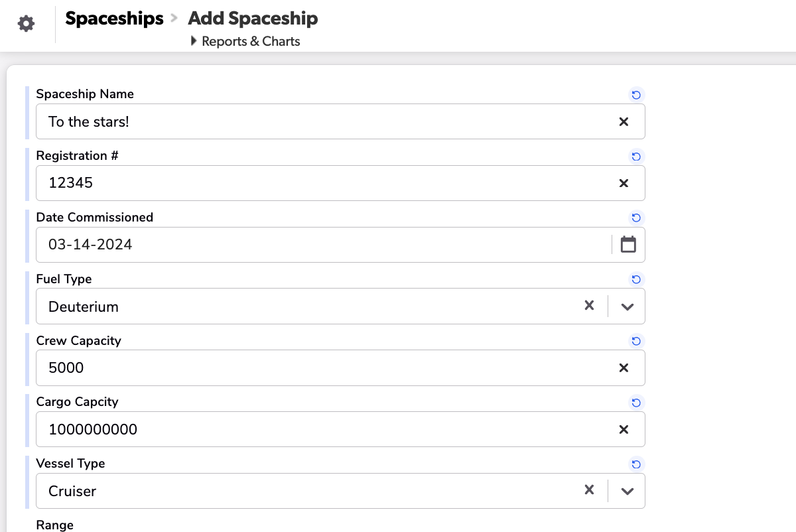Image resolution: width=796 pixels, height=532 pixels.
Task: Open the Fuel Type dropdown
Action: click(x=626, y=306)
